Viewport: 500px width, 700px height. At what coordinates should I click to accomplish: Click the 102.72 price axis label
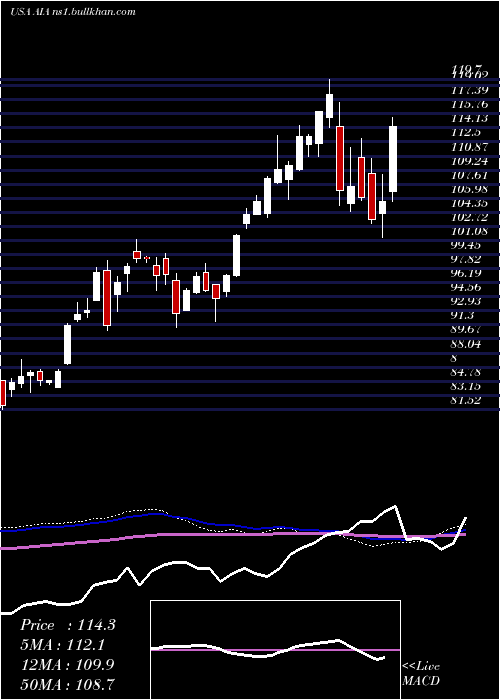coord(470,217)
